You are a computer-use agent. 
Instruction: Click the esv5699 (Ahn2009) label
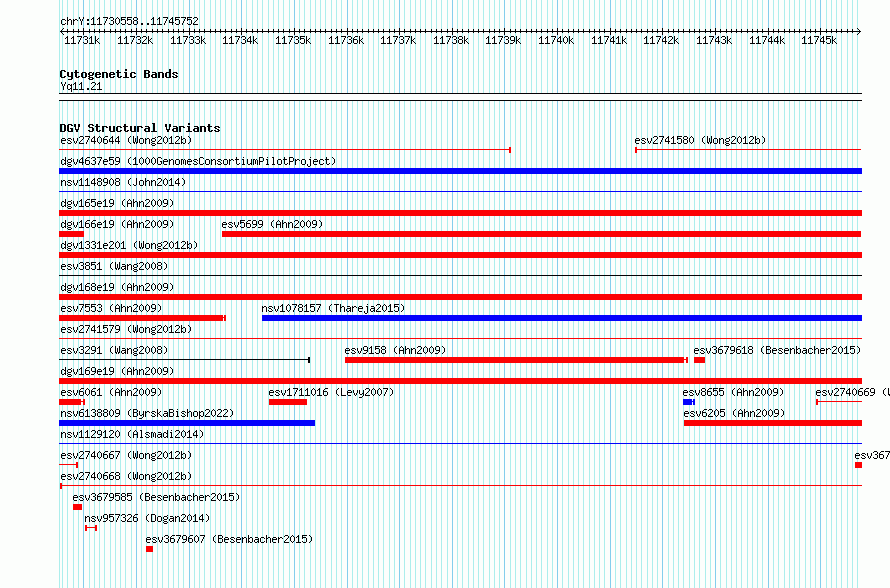coord(272,224)
